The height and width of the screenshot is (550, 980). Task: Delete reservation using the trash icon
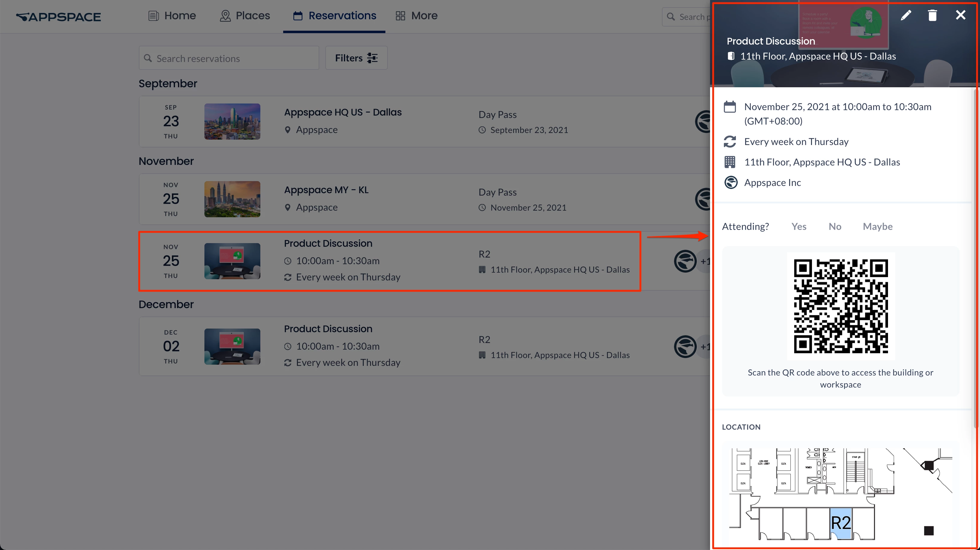pyautogui.click(x=932, y=15)
